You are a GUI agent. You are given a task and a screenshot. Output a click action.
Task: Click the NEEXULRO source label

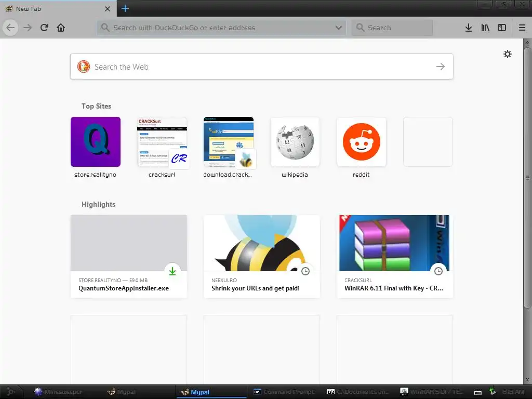pos(224,280)
